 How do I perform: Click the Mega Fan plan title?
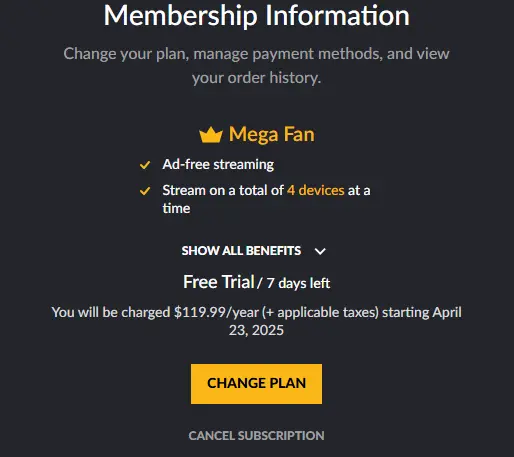tap(271, 134)
